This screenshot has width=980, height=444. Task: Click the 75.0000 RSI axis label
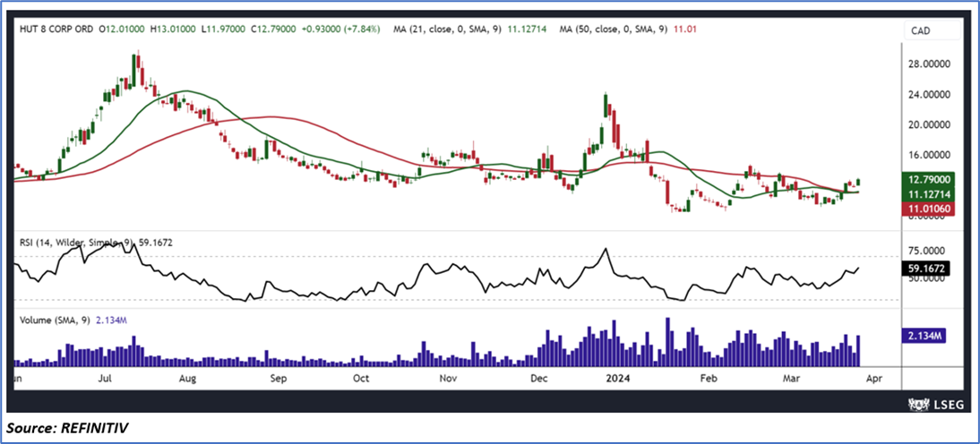coord(928,251)
